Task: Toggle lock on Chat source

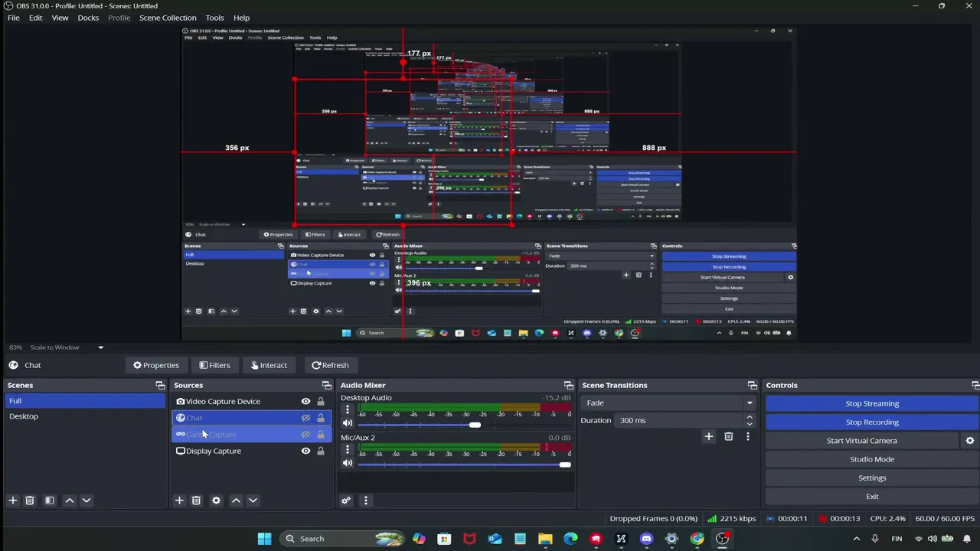Action: coord(321,418)
